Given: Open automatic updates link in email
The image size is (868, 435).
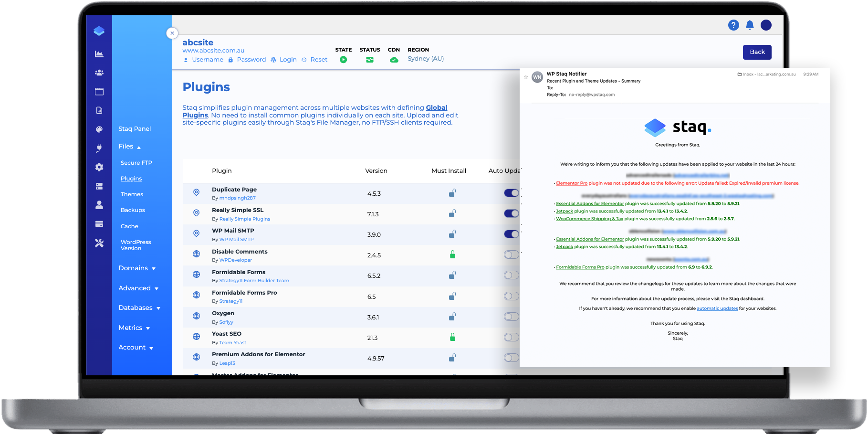Looking at the screenshot, I should tap(717, 308).
